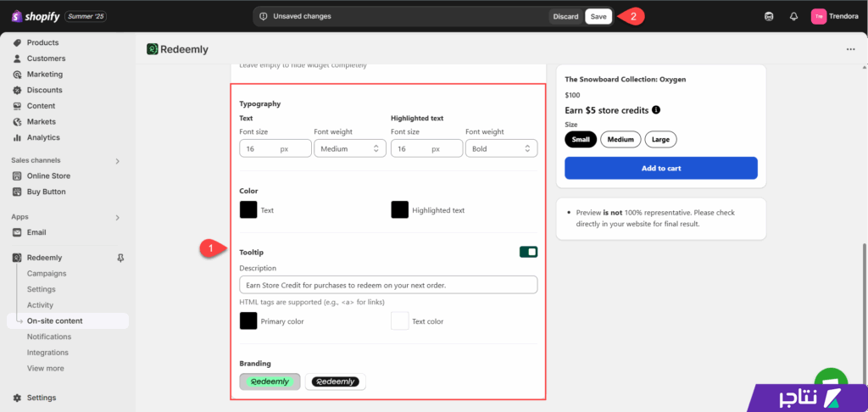This screenshot has height=412, width=868.
Task: Unpin Redeemly using the pin icon
Action: pyautogui.click(x=120, y=258)
